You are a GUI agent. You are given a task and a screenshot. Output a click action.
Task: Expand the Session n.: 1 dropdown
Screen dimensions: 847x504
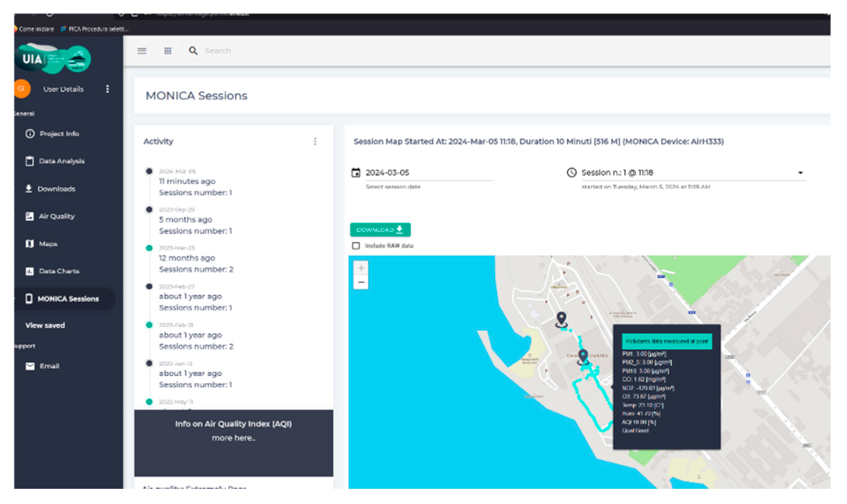(x=800, y=172)
